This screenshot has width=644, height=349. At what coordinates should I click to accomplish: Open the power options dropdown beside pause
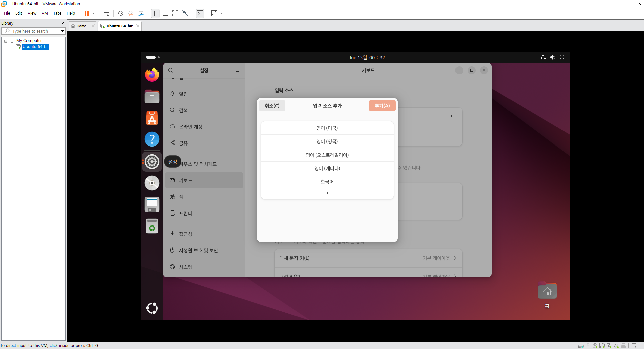[x=94, y=13]
